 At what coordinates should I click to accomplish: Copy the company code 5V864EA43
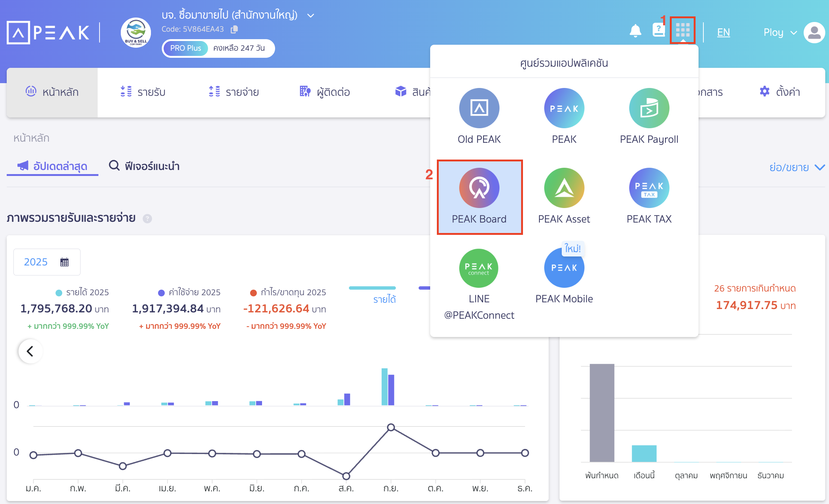click(x=234, y=29)
